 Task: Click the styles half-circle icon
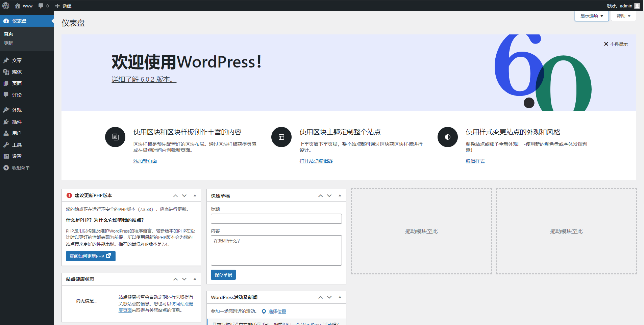pyautogui.click(x=448, y=137)
